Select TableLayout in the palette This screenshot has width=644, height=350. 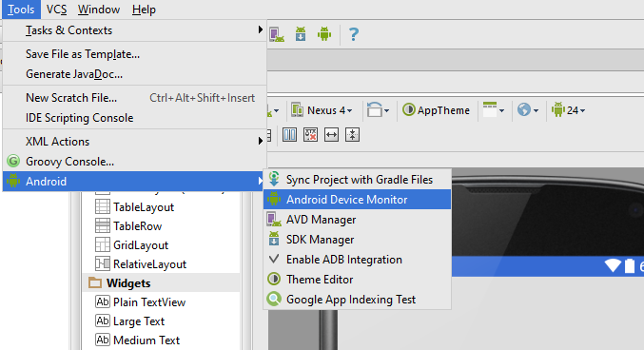pyautogui.click(x=144, y=207)
